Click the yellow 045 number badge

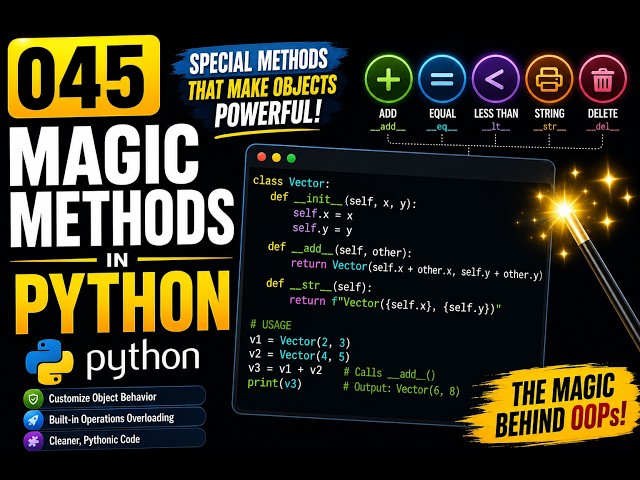pyautogui.click(x=84, y=77)
